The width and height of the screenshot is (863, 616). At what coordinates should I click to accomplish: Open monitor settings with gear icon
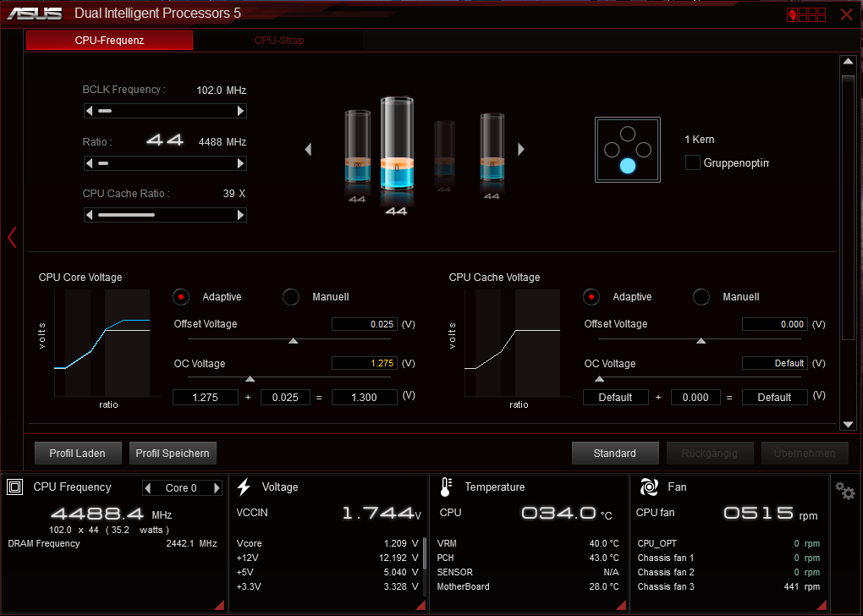point(845,491)
